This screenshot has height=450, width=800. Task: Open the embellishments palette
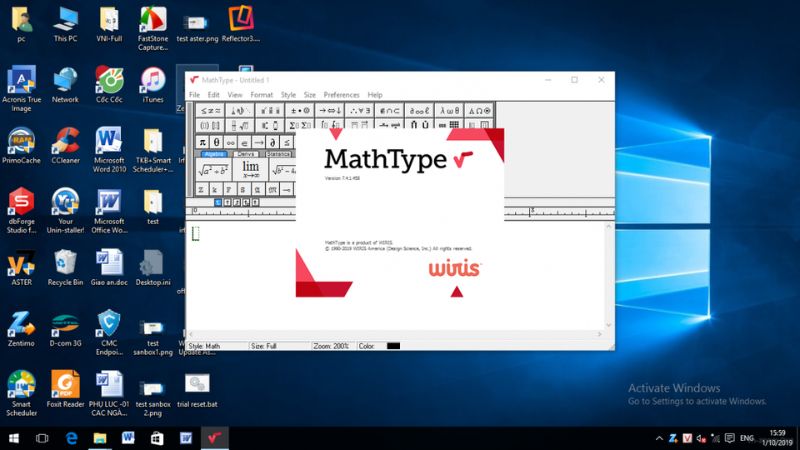coord(269,111)
